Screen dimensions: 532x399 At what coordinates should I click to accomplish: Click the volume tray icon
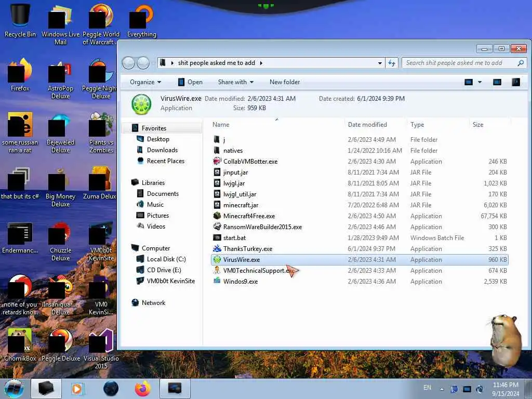[480, 389]
